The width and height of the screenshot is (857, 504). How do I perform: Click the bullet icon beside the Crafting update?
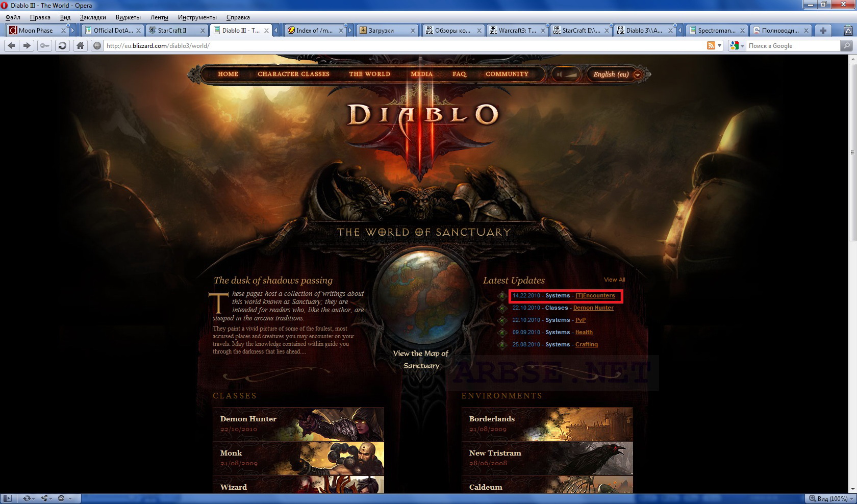(x=502, y=345)
